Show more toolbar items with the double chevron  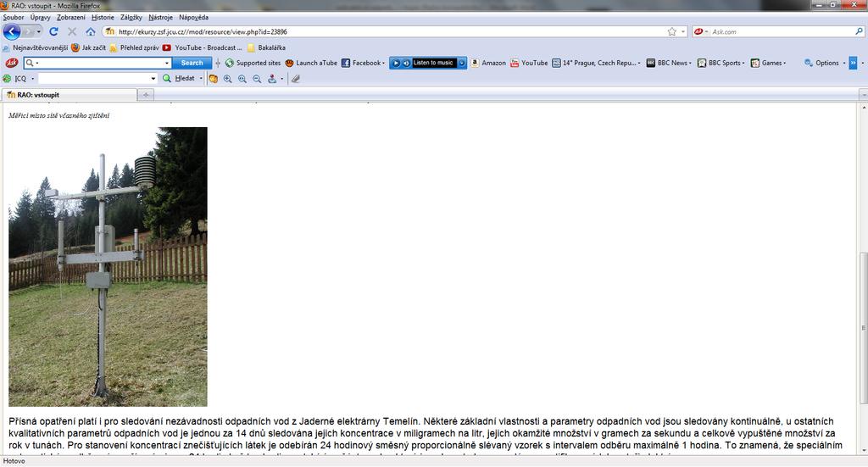[x=853, y=63]
